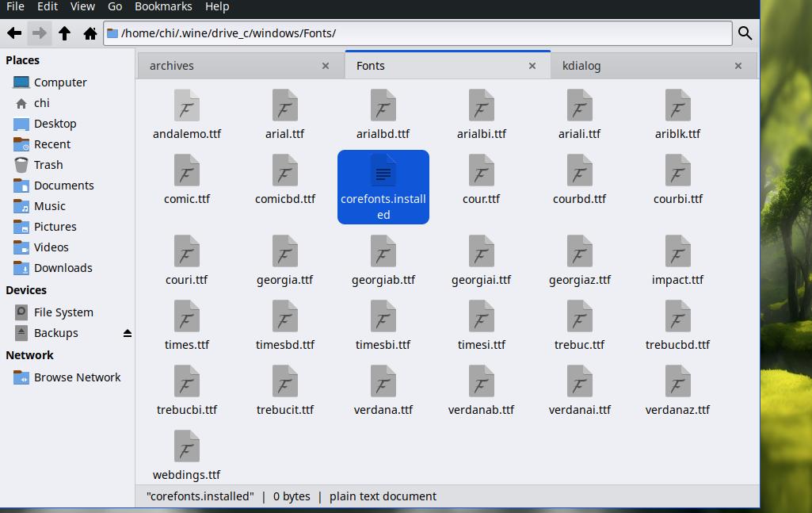Select impact.ttf file
The image size is (812, 513).
point(677,261)
